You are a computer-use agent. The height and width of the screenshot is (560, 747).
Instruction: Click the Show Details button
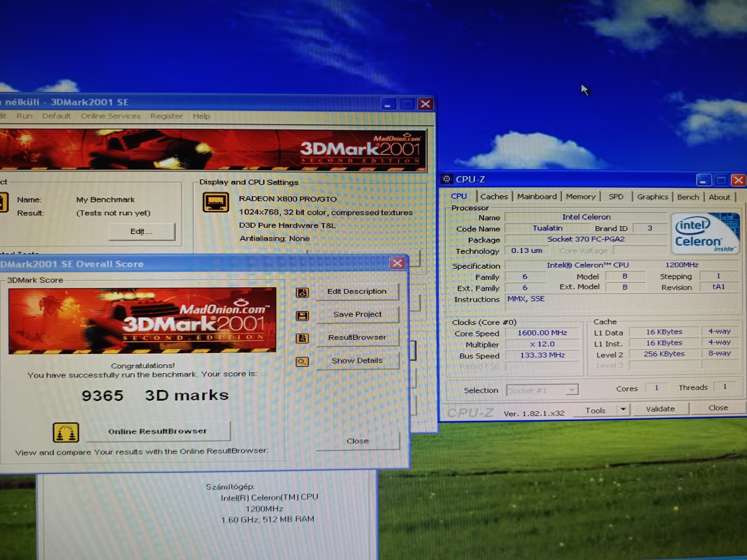[357, 360]
